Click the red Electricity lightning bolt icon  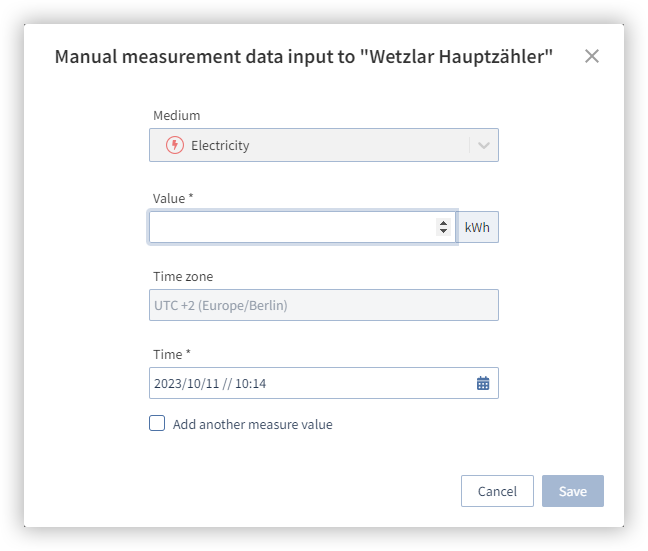[x=175, y=145]
